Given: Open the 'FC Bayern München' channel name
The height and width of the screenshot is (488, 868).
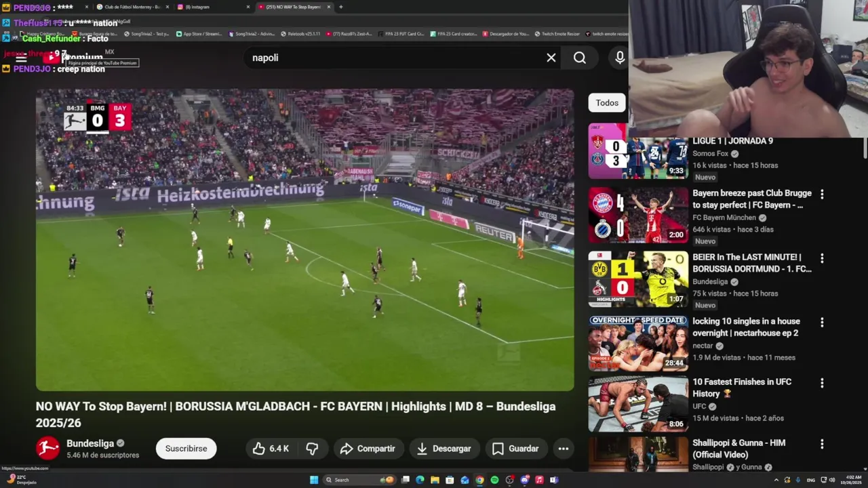Looking at the screenshot, I should click(724, 218).
